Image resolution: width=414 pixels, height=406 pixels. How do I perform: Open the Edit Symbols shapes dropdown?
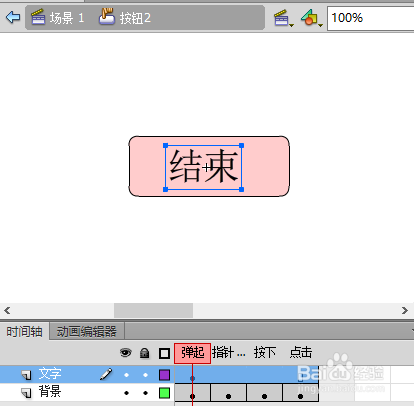click(312, 18)
